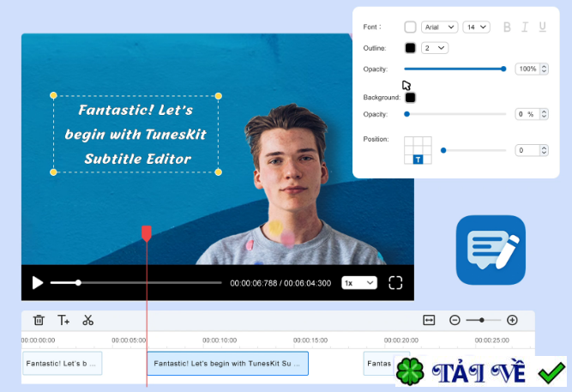
Task: Open the 1x playback speed dropdown
Action: (x=359, y=283)
